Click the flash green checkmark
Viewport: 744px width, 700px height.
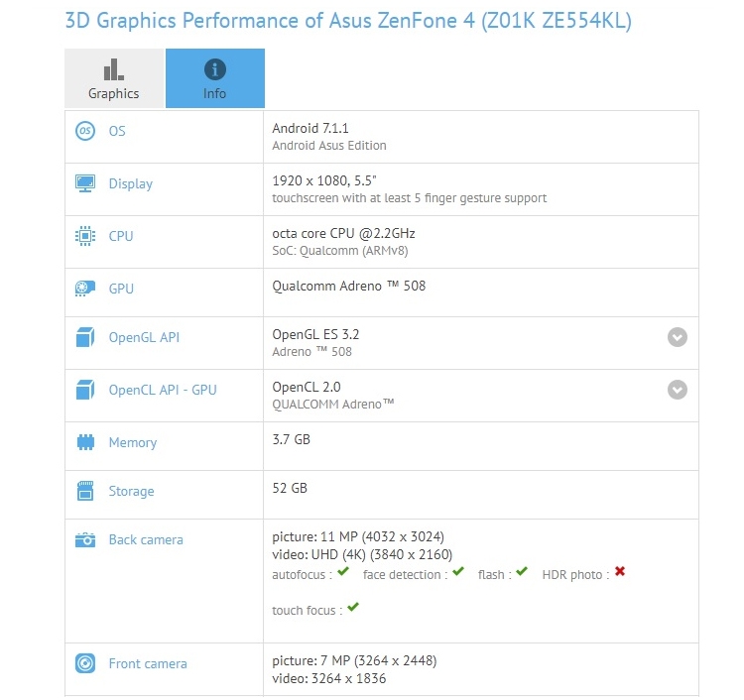click(522, 572)
